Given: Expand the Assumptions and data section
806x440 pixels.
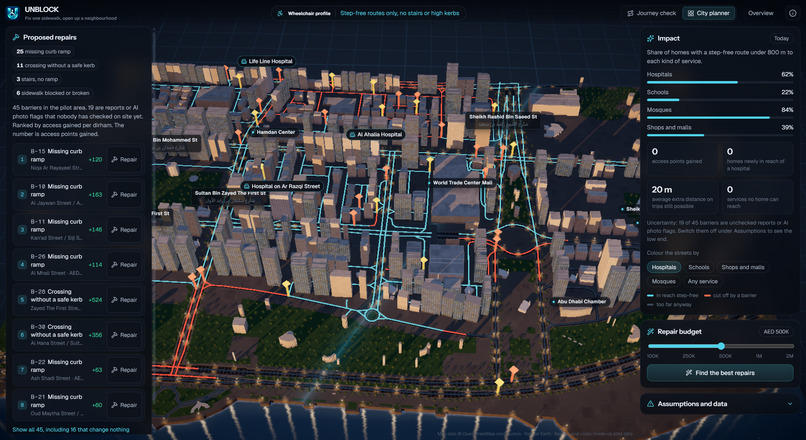Looking at the screenshot, I should pos(720,404).
